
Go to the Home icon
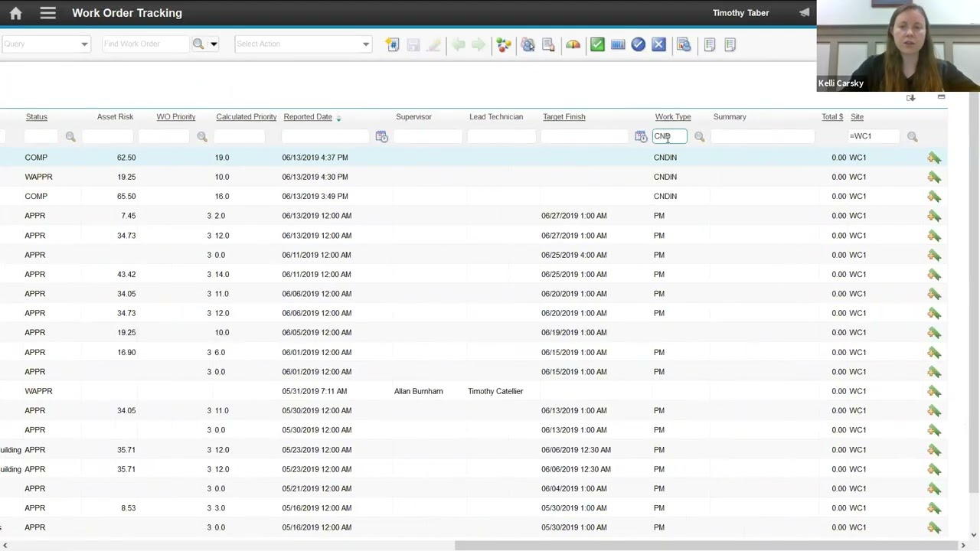[x=15, y=13]
